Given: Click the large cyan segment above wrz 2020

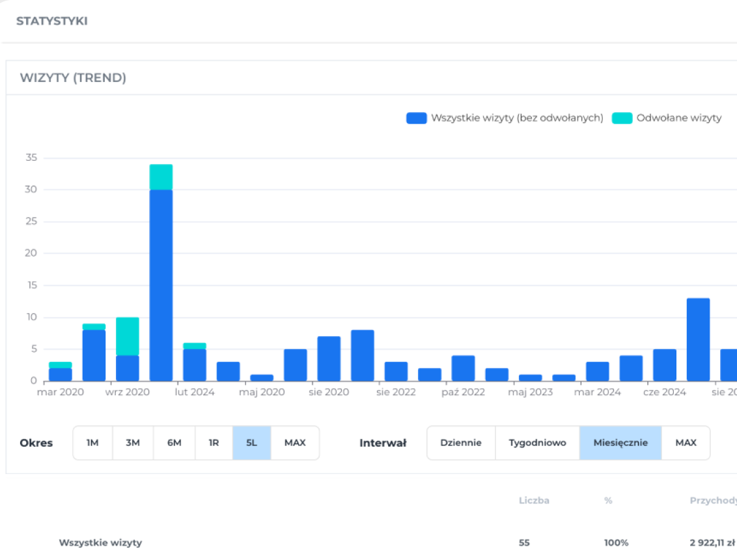Looking at the screenshot, I should tap(128, 337).
